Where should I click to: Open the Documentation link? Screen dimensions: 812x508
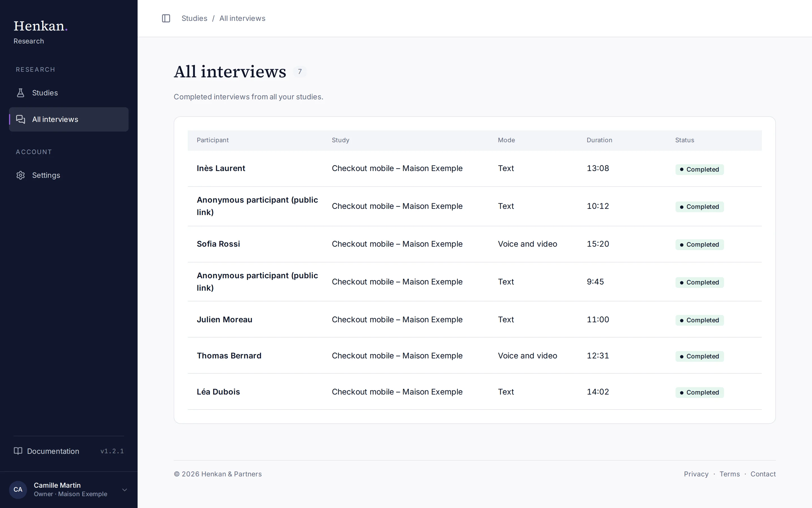[47, 451]
